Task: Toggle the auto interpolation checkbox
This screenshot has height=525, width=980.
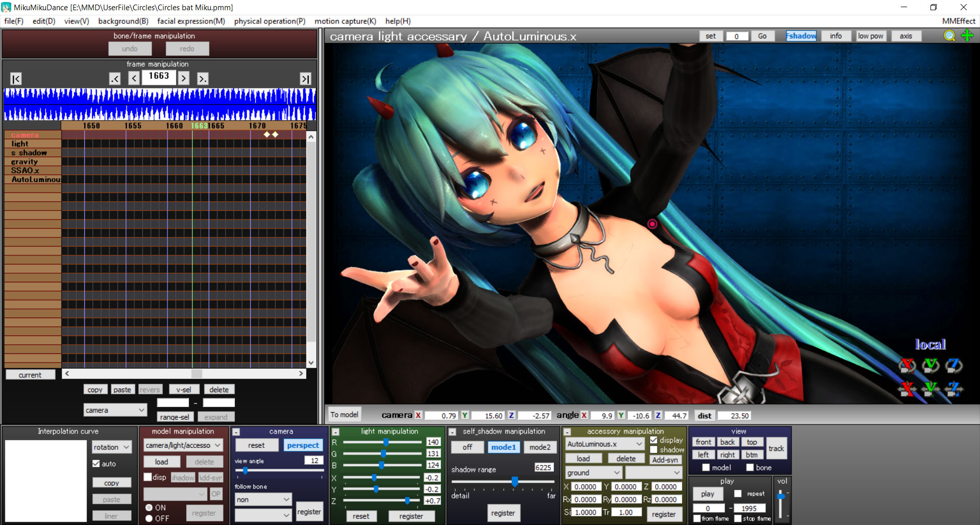Action: point(96,464)
